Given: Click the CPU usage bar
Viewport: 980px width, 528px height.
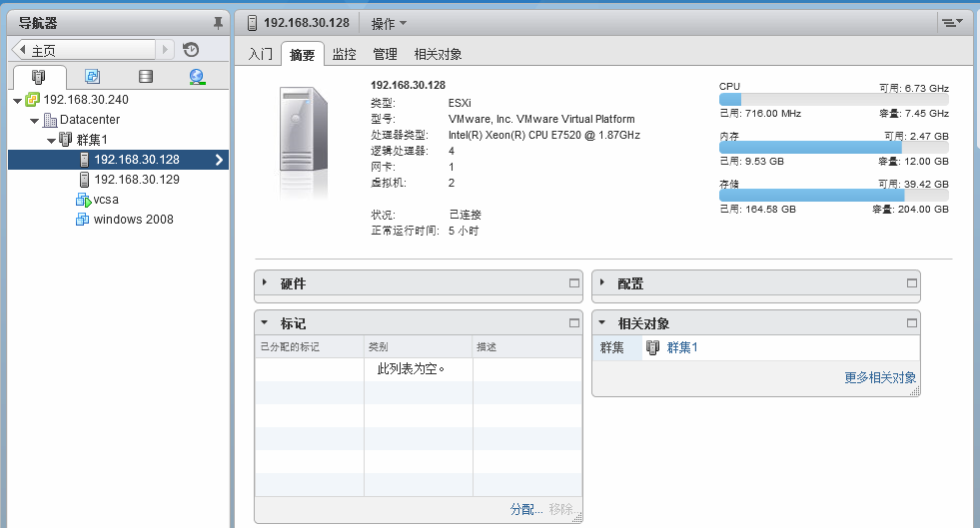Looking at the screenshot, I should coord(834,99).
